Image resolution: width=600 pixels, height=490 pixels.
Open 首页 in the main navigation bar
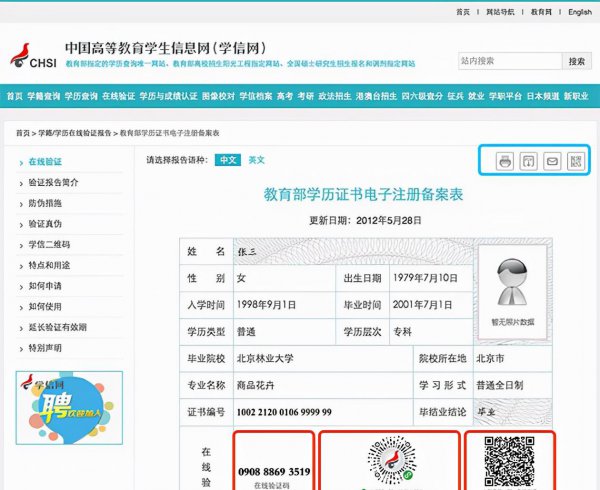point(15,96)
